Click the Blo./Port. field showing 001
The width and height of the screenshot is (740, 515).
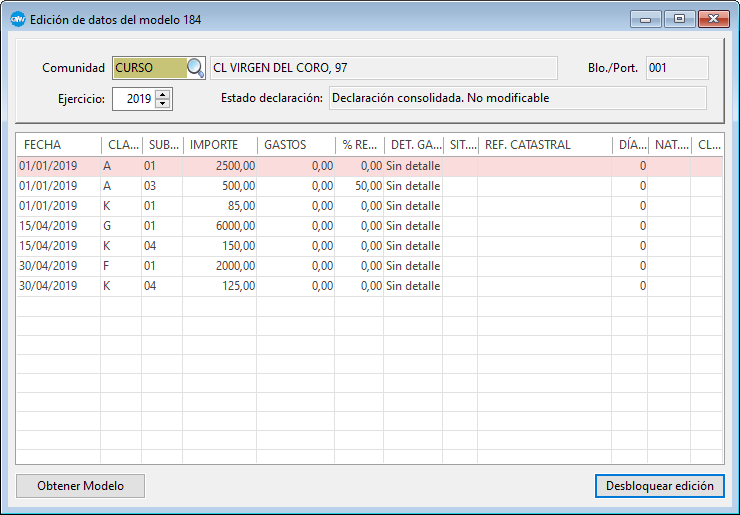pos(676,68)
